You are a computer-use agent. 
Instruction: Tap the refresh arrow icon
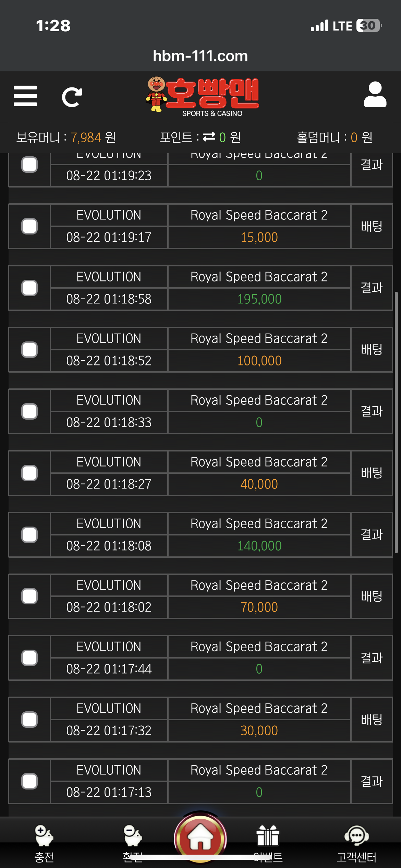(72, 97)
